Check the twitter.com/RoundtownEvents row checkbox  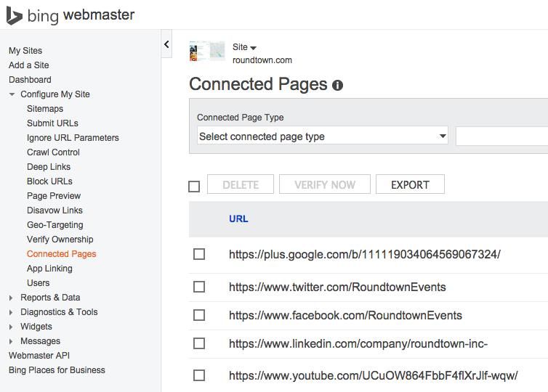[199, 287]
